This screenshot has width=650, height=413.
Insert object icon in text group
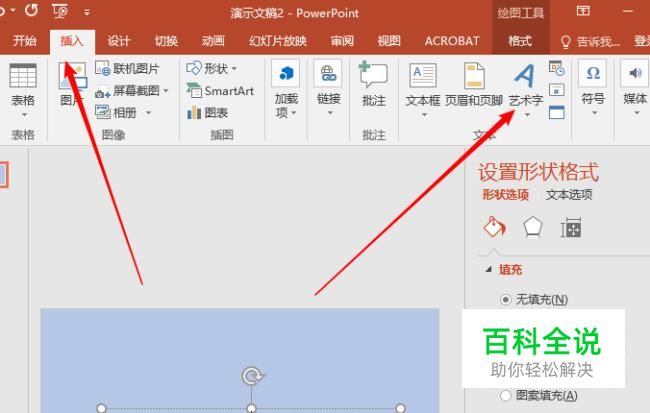pos(556,112)
